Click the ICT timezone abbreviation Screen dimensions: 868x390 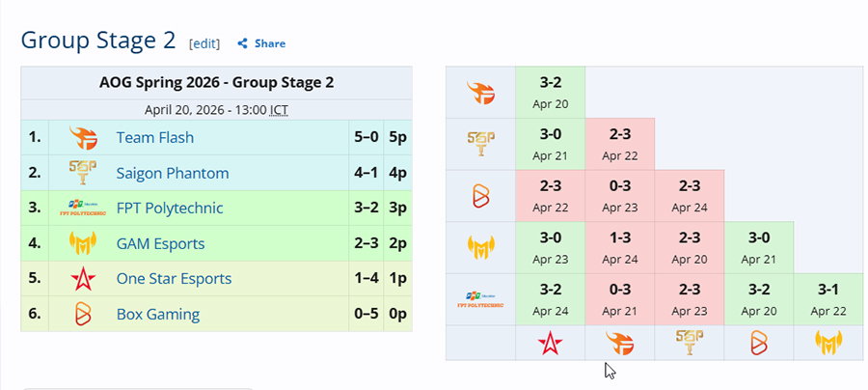pyautogui.click(x=279, y=109)
